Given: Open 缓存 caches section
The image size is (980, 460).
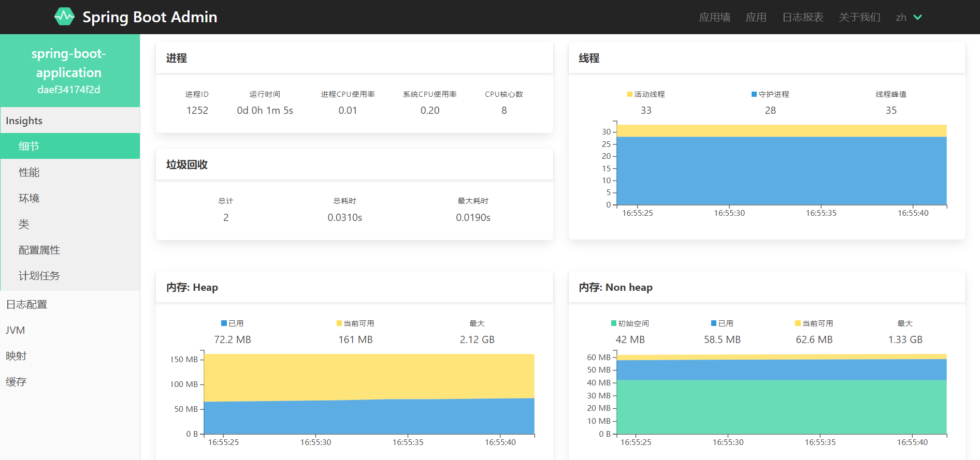Looking at the screenshot, I should 70,382.
